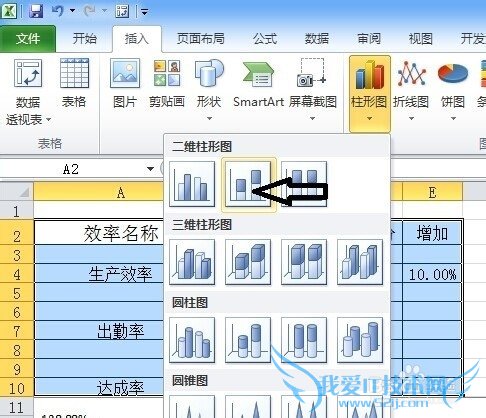Click the Redo arrow icon
This screenshot has width=486, height=418.
point(90,11)
